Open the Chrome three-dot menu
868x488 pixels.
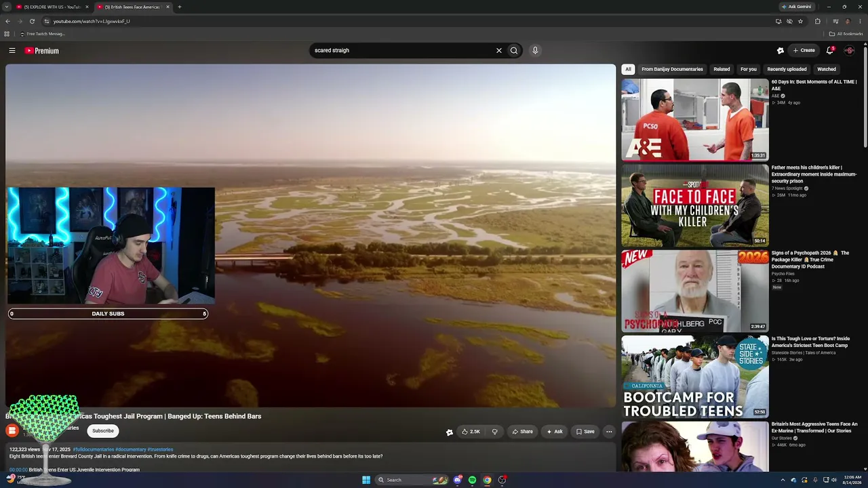point(859,21)
